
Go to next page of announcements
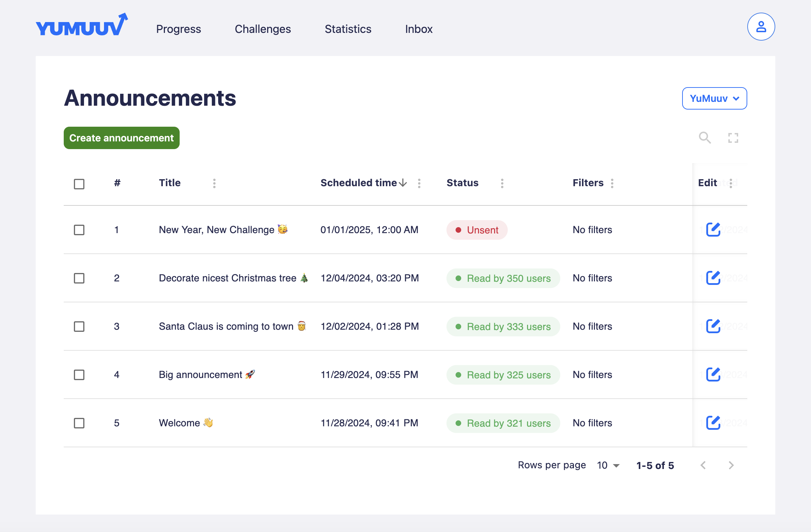click(731, 465)
